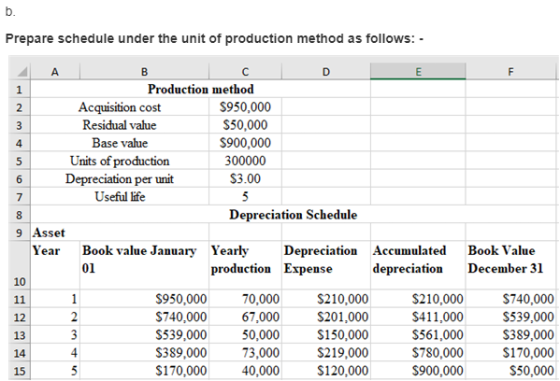Screen dimensions: 560x381
Task: Click the 'Acquisition cost' label cell
Action: 120,107
